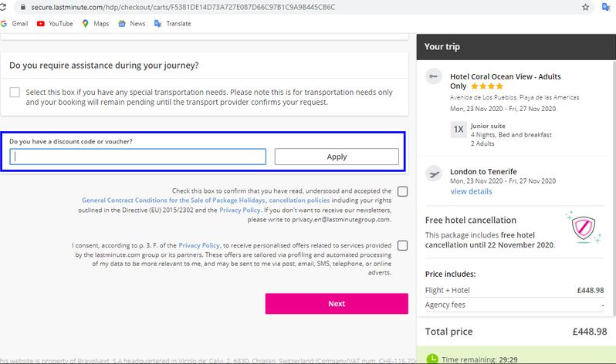Click the free cancellation shield icon
The image size is (616, 364).
(x=584, y=228)
